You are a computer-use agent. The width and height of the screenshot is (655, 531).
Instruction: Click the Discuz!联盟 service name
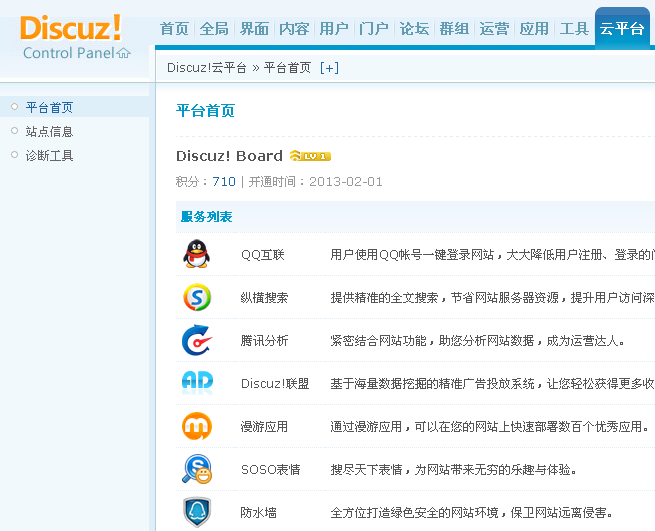click(x=275, y=384)
